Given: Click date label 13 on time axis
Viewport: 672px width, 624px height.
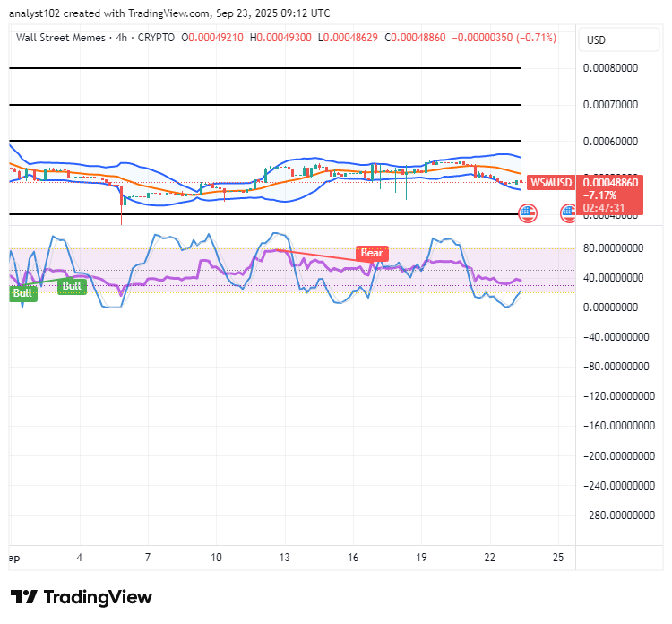Looking at the screenshot, I should coord(284,558).
